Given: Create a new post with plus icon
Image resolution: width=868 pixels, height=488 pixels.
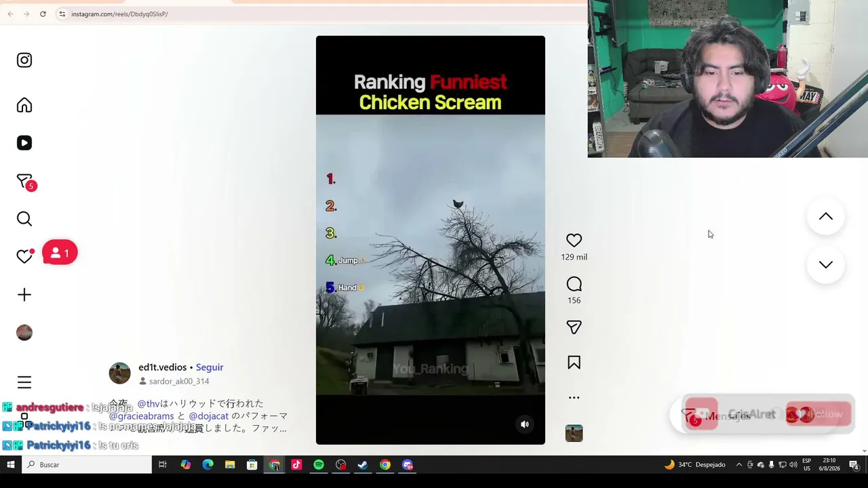Looking at the screenshot, I should pos(24,295).
